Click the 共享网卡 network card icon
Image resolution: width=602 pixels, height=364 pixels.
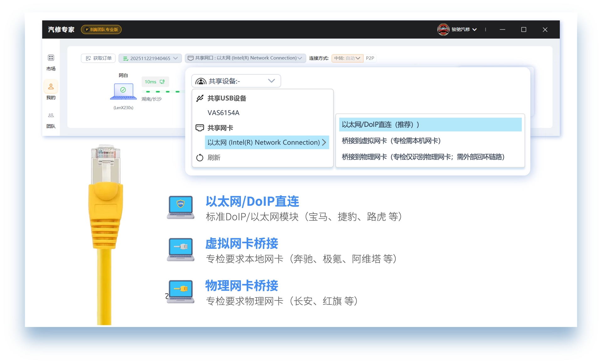200,128
